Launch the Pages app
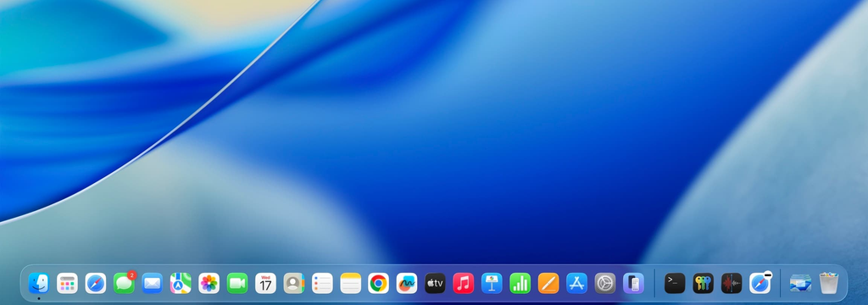 tap(548, 284)
